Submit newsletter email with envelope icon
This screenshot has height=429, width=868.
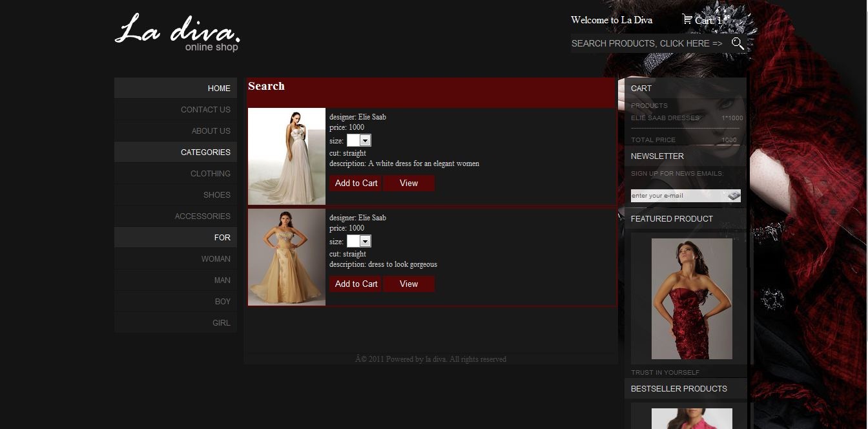point(734,196)
